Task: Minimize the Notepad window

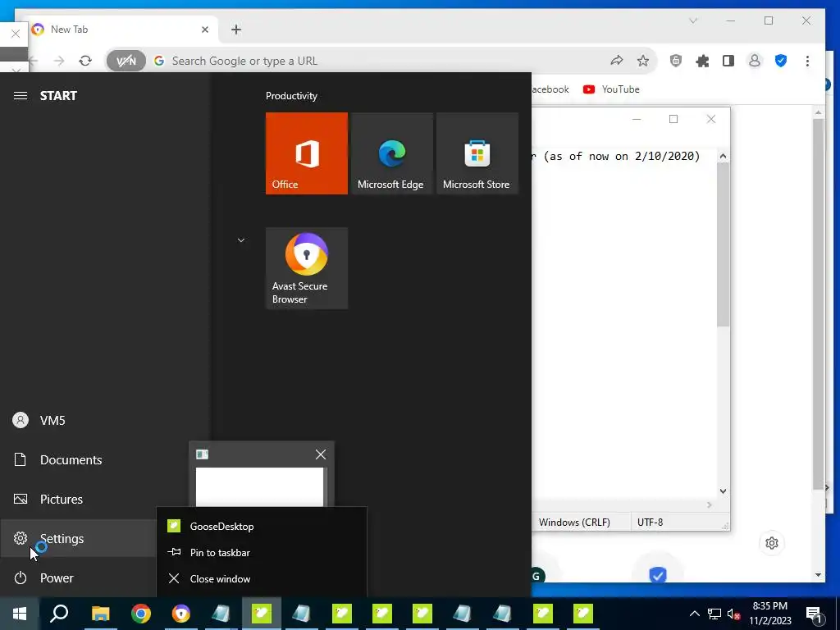Action: [x=637, y=119]
